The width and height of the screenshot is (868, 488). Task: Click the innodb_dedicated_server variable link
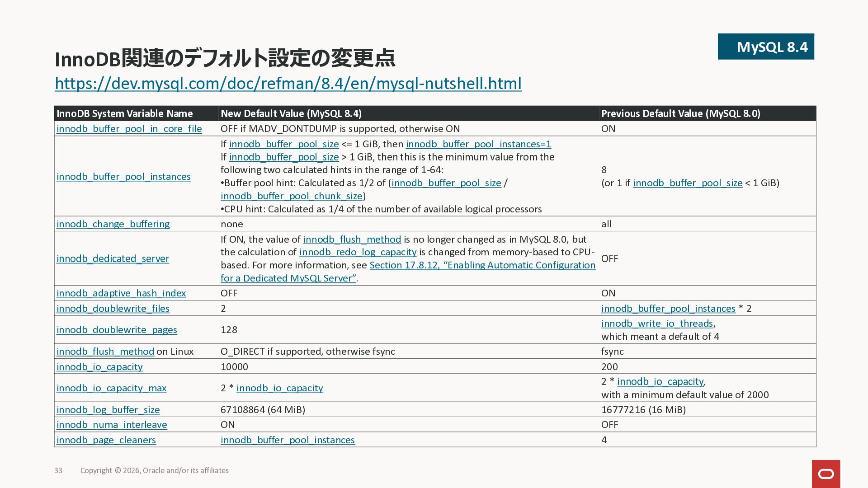(113, 258)
